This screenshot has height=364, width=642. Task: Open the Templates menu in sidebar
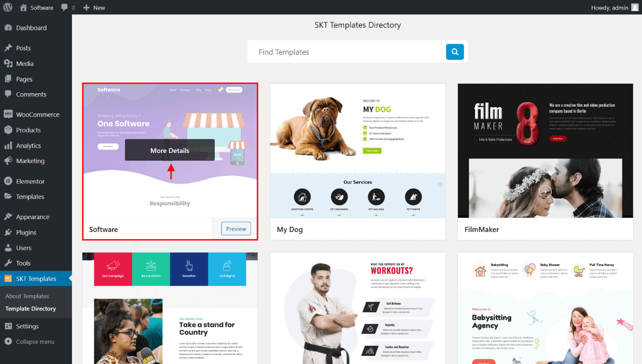(36, 197)
